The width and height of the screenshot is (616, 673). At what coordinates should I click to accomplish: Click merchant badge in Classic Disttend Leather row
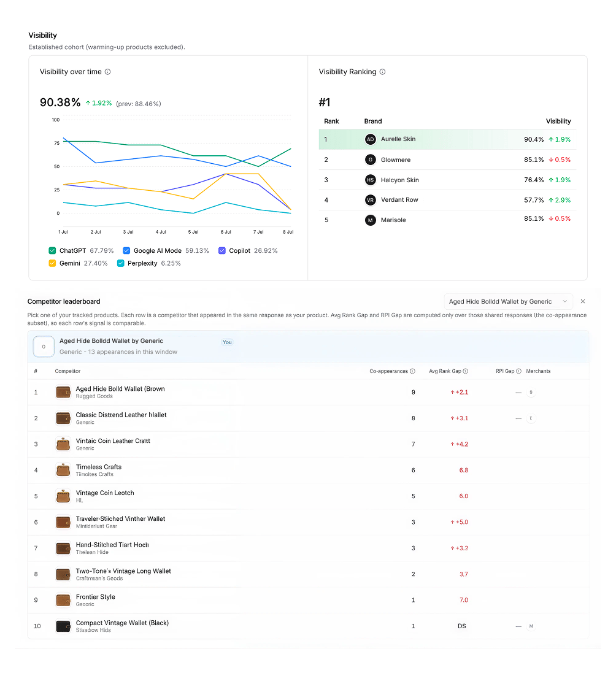(x=531, y=418)
